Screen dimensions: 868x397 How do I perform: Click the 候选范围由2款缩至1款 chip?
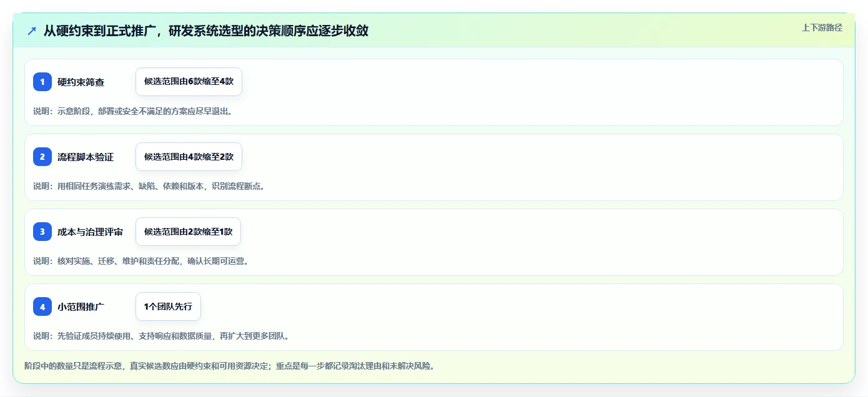click(188, 232)
